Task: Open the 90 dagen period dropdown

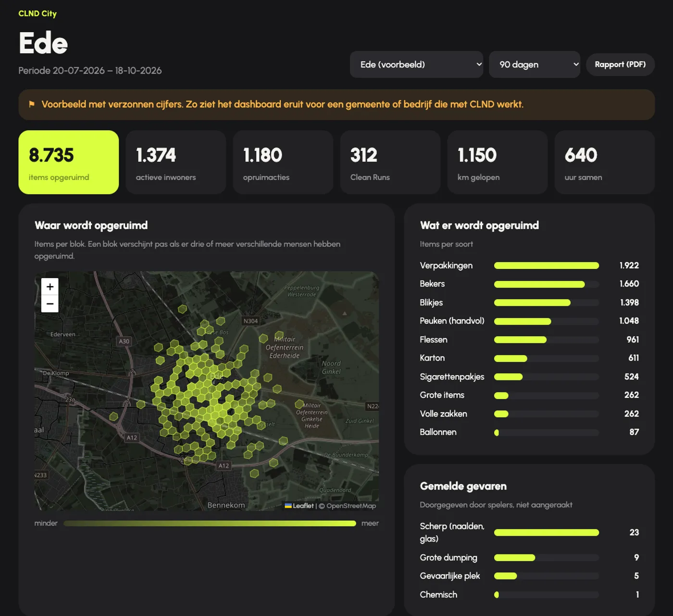Action: click(x=535, y=64)
